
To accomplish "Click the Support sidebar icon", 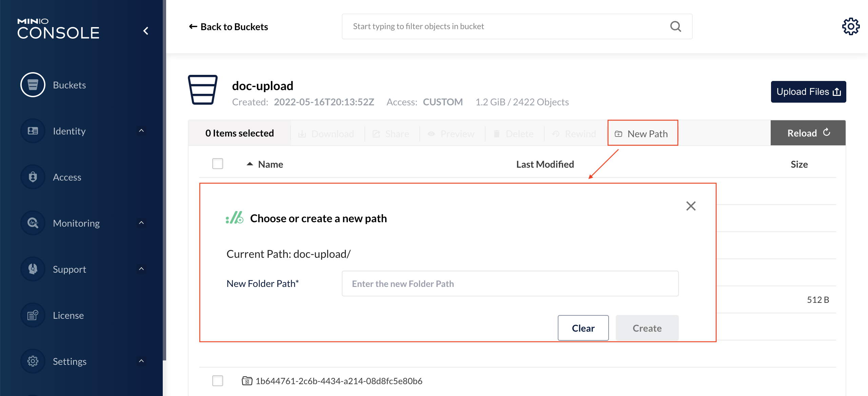I will (33, 269).
